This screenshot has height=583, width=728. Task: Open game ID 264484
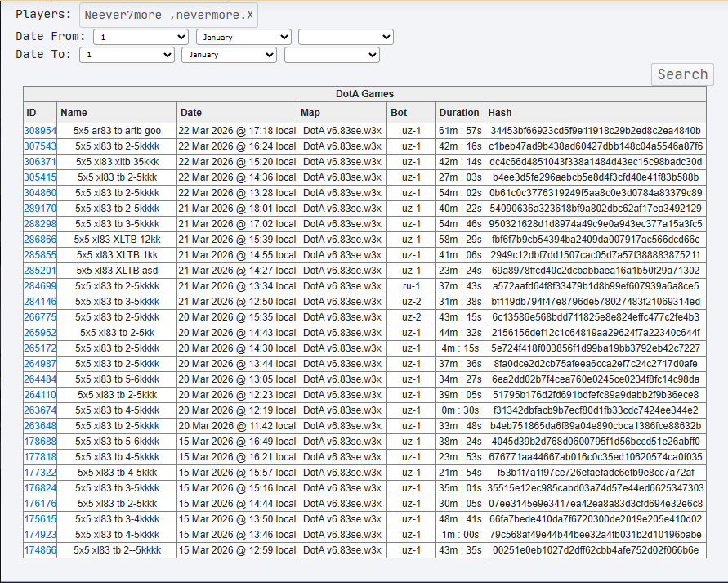click(x=40, y=379)
